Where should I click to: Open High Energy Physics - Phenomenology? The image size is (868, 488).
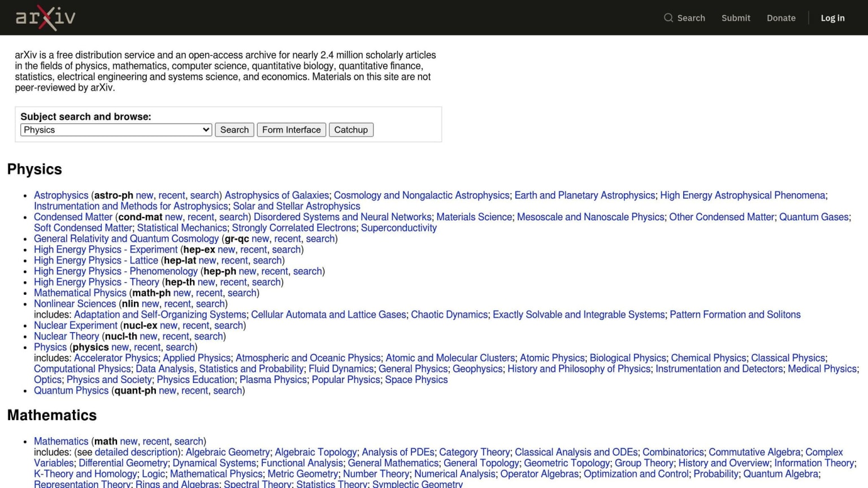pyautogui.click(x=116, y=271)
